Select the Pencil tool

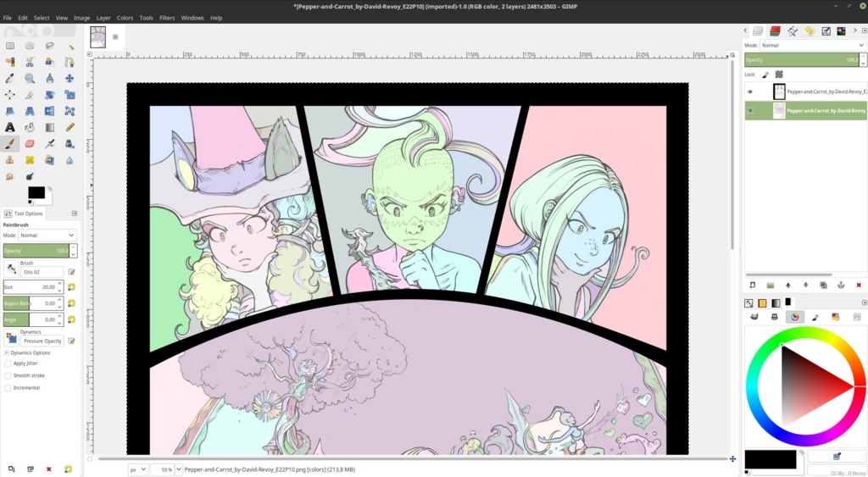(x=70, y=127)
